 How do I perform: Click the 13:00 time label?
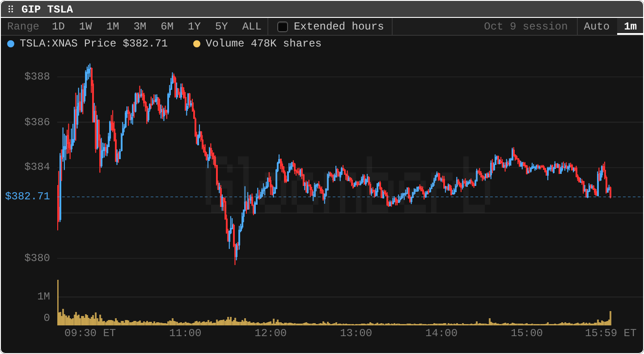point(356,333)
